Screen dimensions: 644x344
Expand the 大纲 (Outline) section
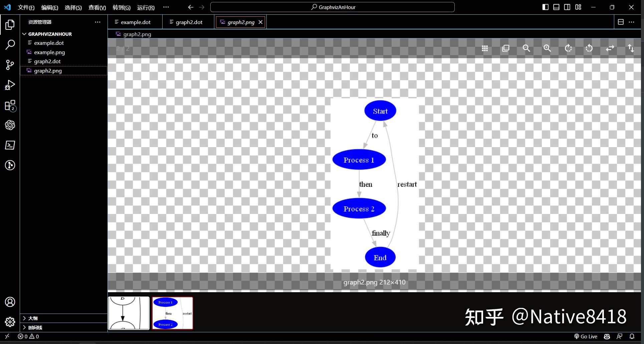coord(32,318)
